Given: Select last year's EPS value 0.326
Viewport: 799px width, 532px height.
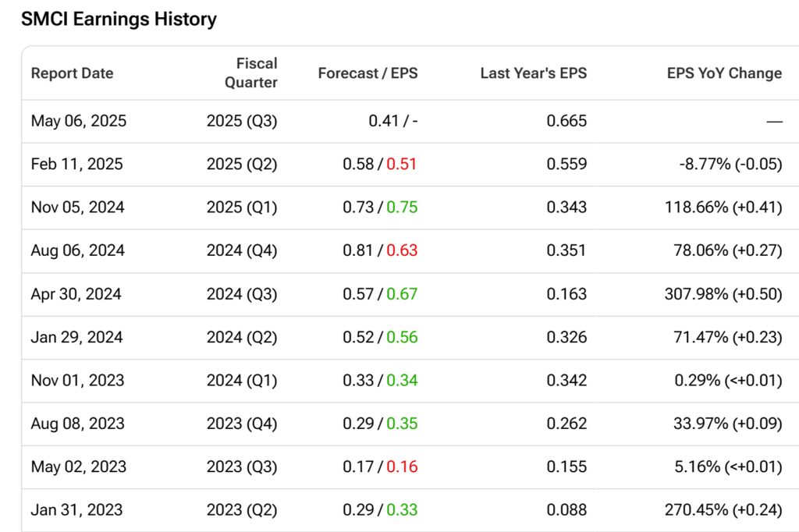Looking at the screenshot, I should 566,337.
